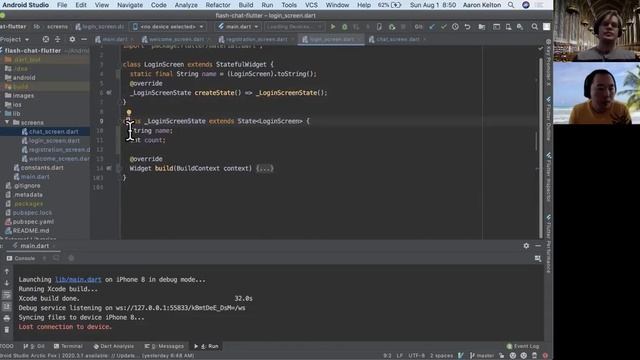Click the Update Project arrow icon

click(x=432, y=27)
